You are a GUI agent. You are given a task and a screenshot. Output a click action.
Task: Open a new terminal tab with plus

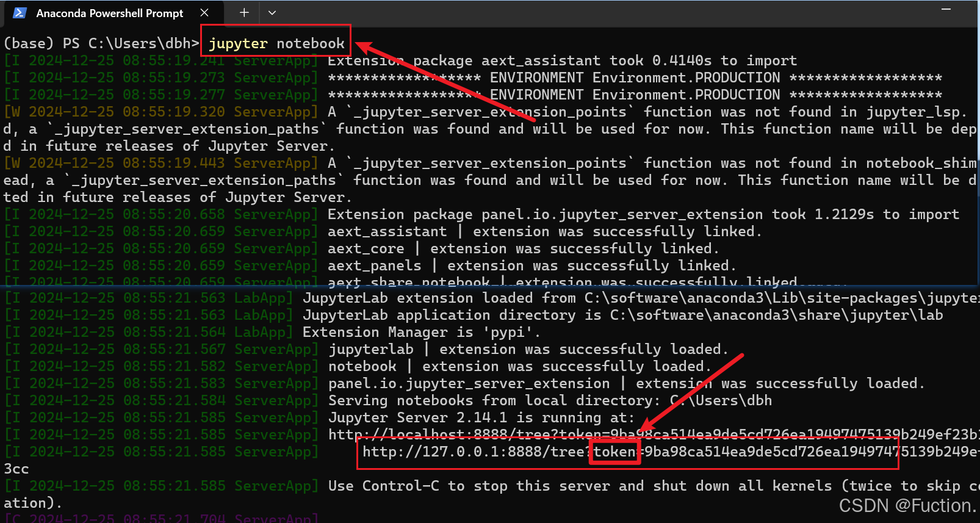[x=244, y=13]
